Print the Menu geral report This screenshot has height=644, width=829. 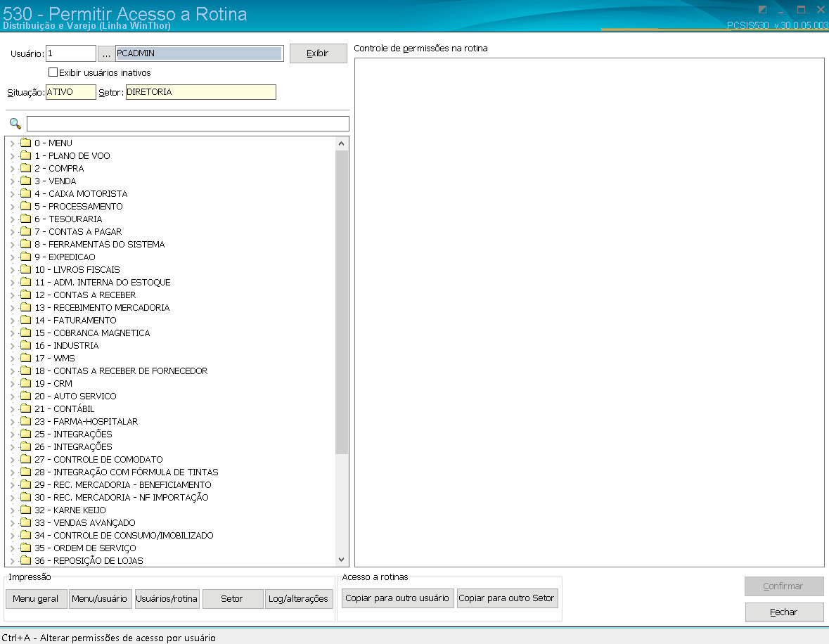pos(35,598)
